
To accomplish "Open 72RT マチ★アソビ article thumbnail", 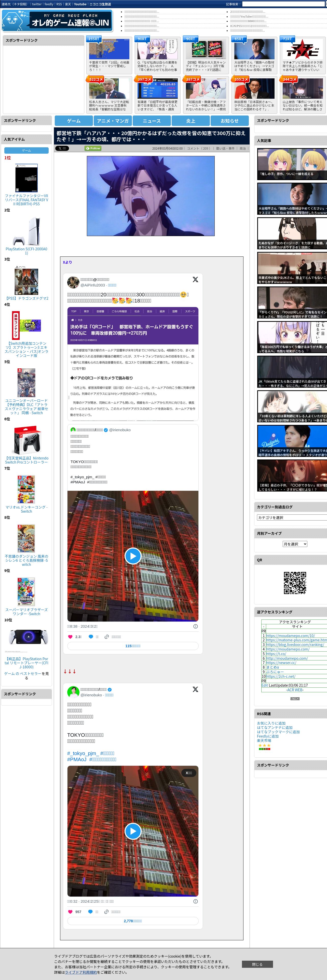I will (303, 49).
